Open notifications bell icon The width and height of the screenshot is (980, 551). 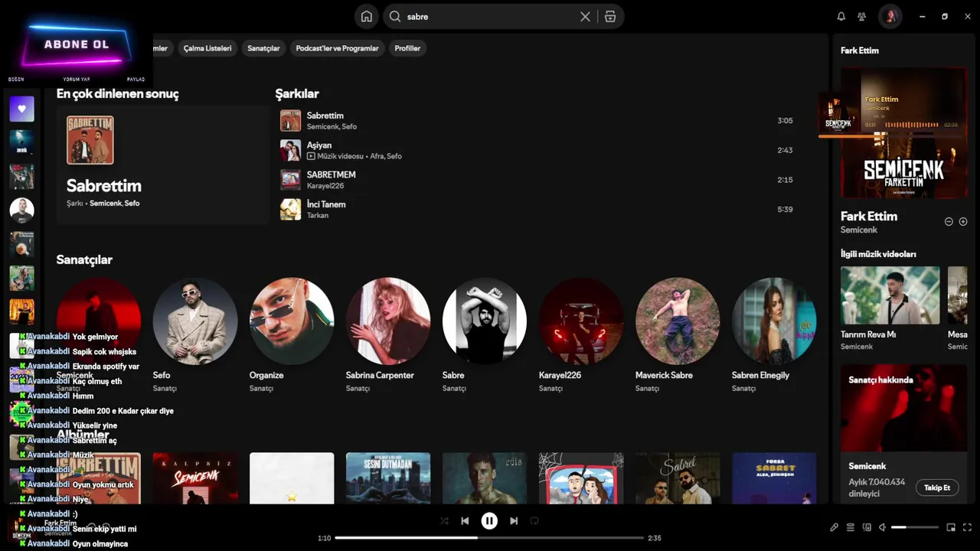[841, 17]
